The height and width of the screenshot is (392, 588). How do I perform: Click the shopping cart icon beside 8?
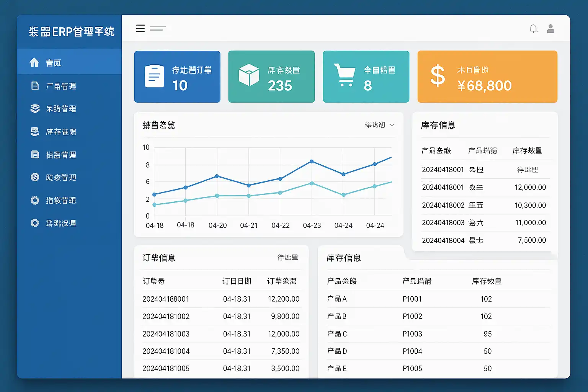point(344,75)
